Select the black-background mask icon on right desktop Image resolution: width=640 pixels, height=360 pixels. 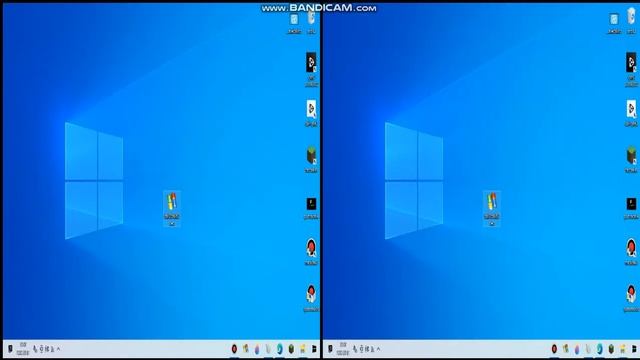pos(631,62)
